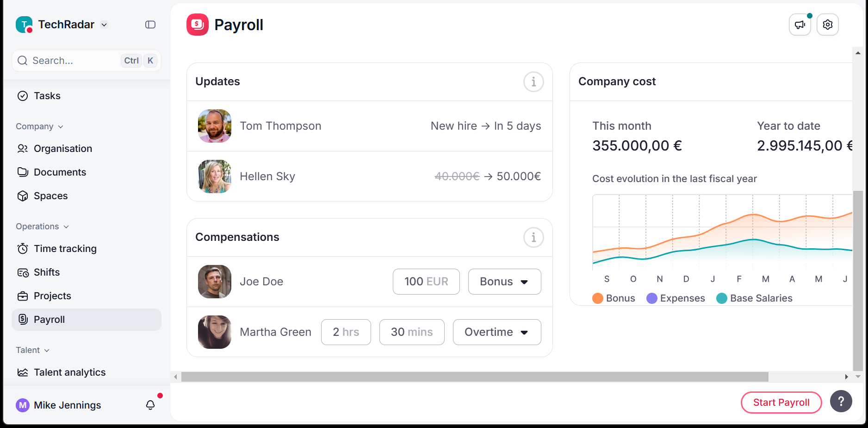This screenshot has height=428, width=868.
Task: Open the help question mark button
Action: pyautogui.click(x=841, y=402)
